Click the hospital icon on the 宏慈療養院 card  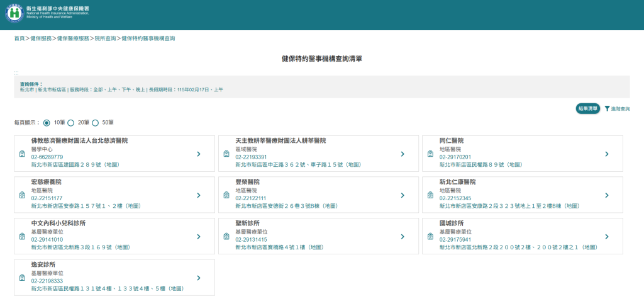point(22,195)
